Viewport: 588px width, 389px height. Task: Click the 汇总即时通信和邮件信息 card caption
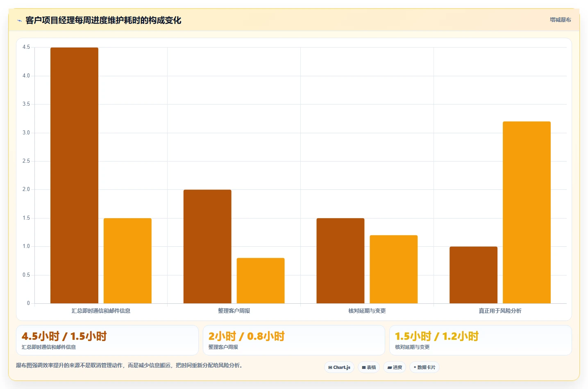tap(49, 347)
